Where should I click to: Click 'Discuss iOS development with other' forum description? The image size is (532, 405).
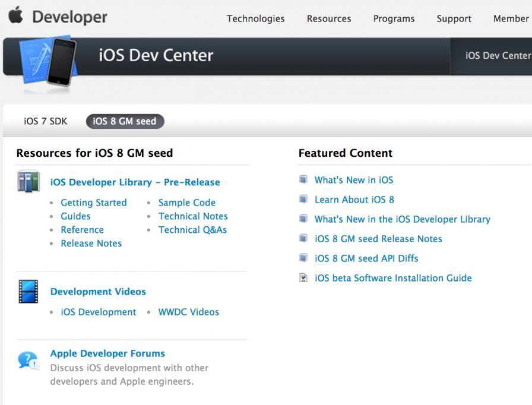point(129,368)
